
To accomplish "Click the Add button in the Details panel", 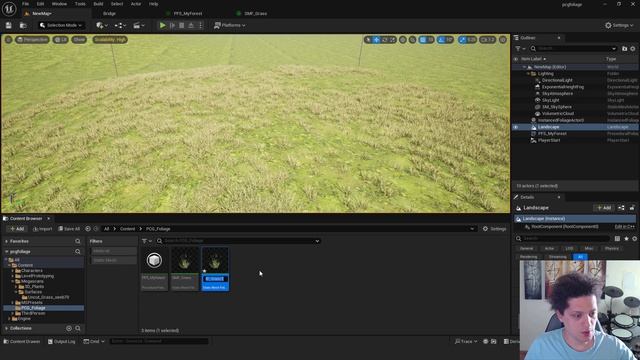I will (x=604, y=208).
